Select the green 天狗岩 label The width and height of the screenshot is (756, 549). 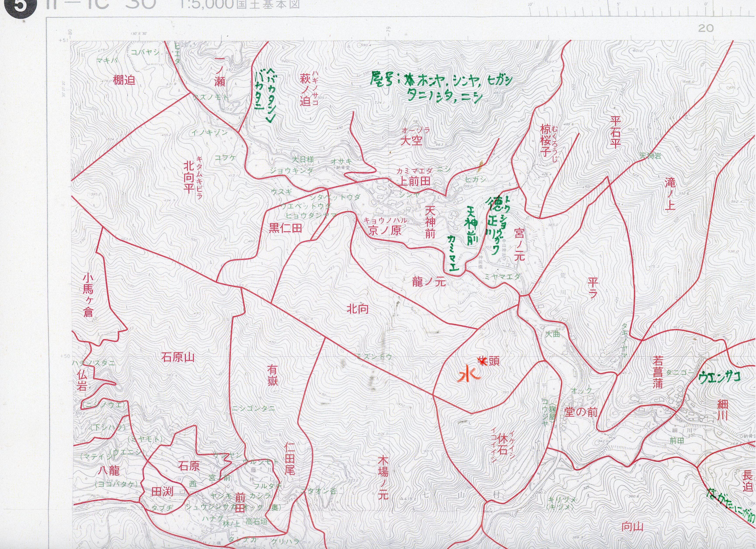click(x=650, y=156)
